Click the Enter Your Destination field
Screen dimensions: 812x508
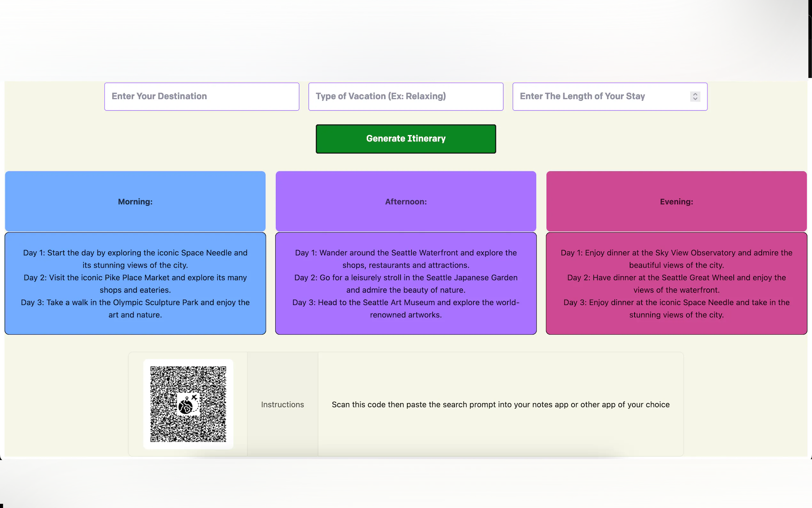tap(201, 96)
